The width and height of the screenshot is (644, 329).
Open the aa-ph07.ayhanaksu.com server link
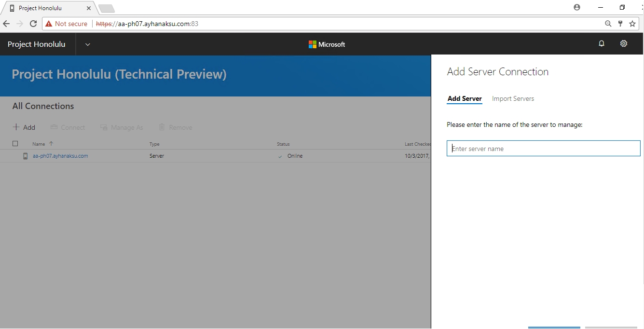(x=60, y=156)
